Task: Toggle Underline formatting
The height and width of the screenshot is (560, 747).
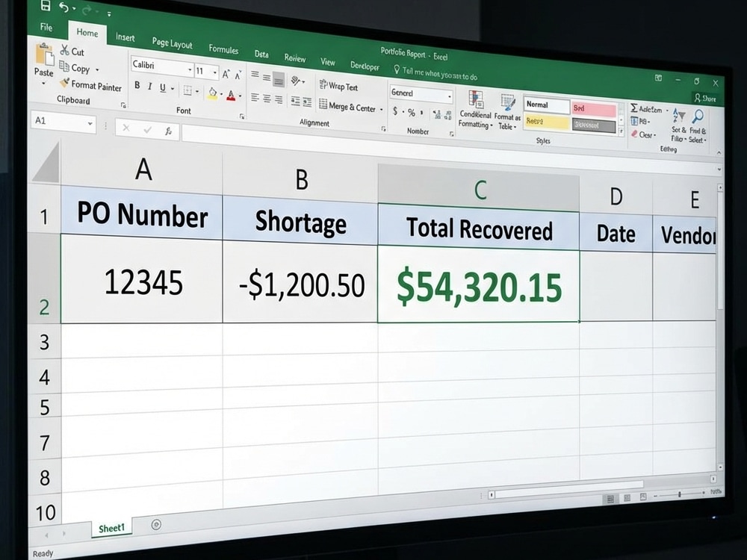Action: click(162, 87)
